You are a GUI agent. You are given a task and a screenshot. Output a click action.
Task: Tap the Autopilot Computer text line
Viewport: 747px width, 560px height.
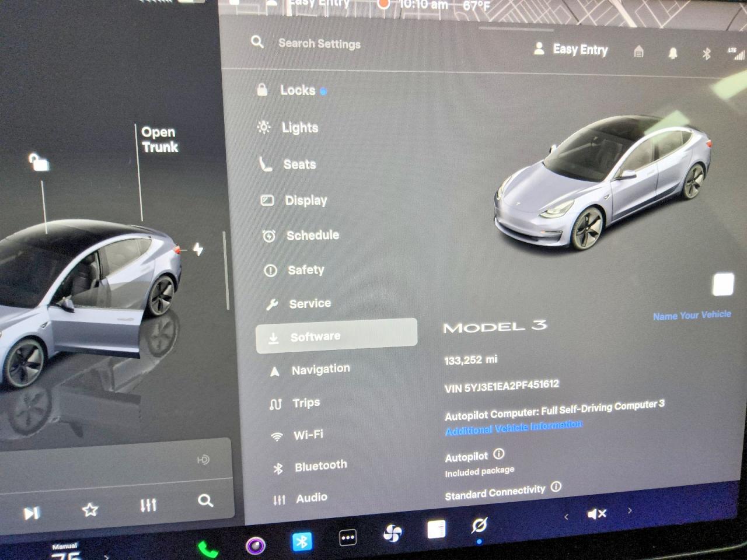click(554, 409)
